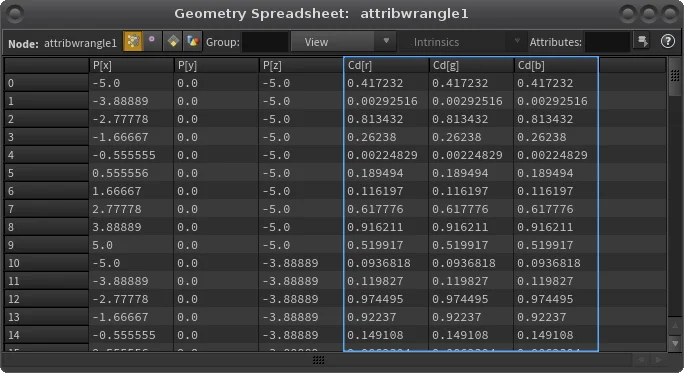
Task: Switch to Vertices attribute class icon
Action: pyautogui.click(x=152, y=41)
